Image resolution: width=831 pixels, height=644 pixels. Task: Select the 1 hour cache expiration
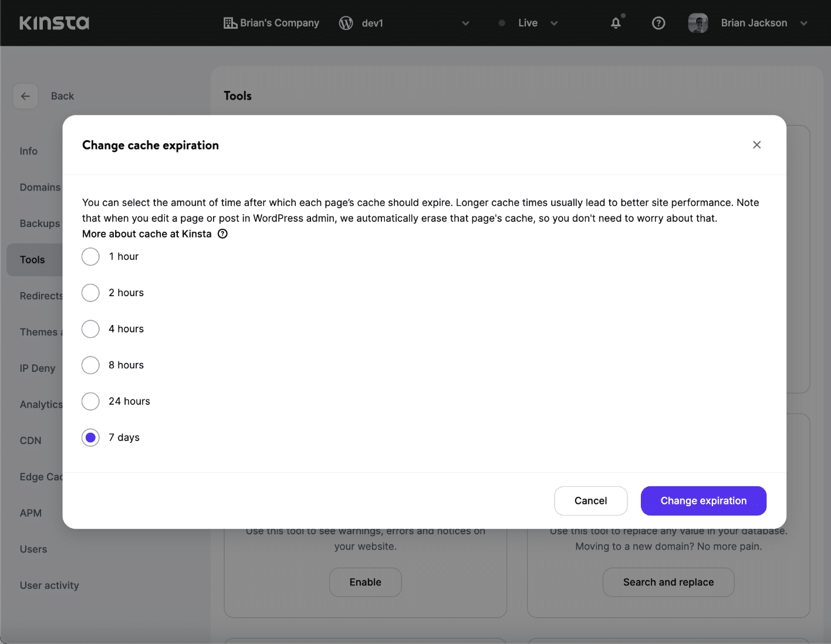pos(90,256)
